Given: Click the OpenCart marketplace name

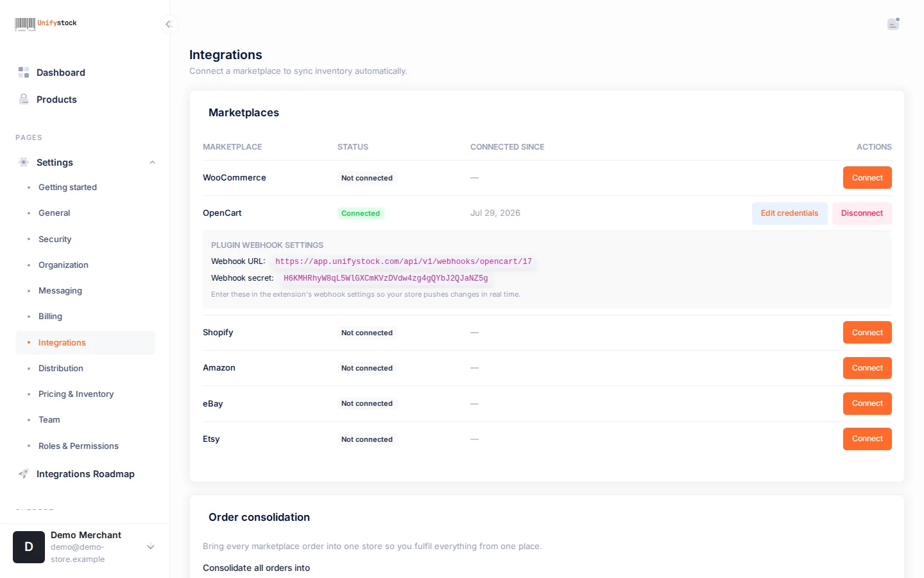Looking at the screenshot, I should (222, 213).
